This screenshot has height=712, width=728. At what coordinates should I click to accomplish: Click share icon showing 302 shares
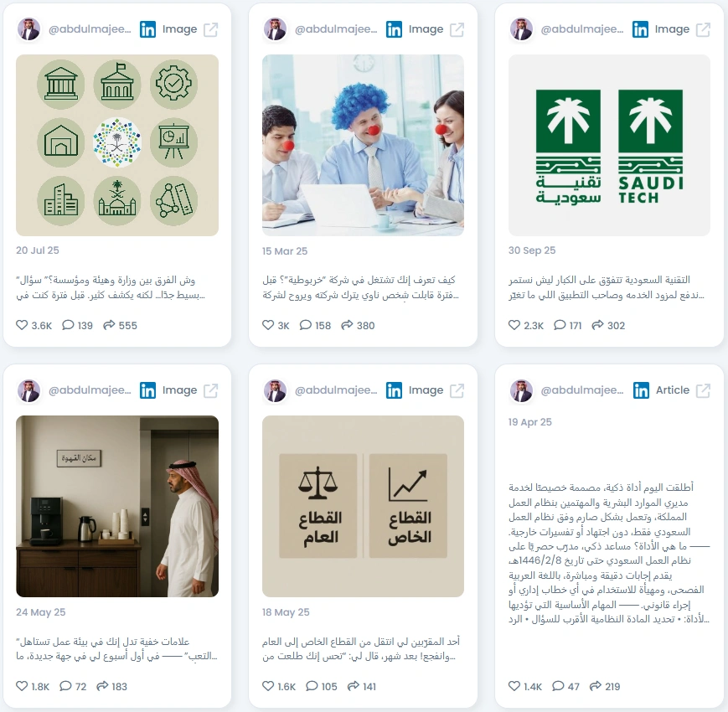click(597, 325)
